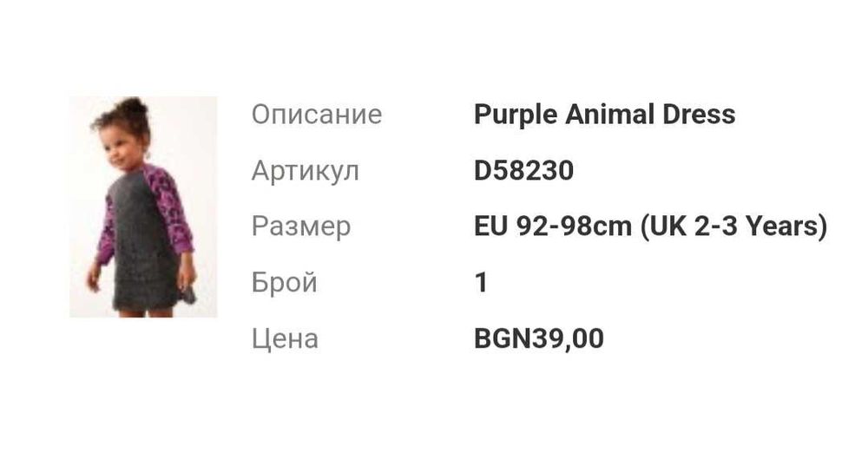Open the "Purple Animal Dress" product name

click(604, 115)
